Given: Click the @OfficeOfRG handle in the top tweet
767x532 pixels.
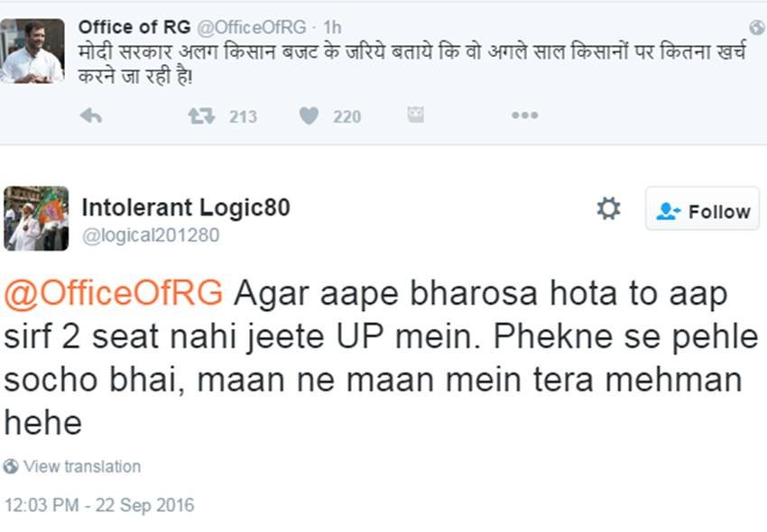Looking at the screenshot, I should click(252, 27).
